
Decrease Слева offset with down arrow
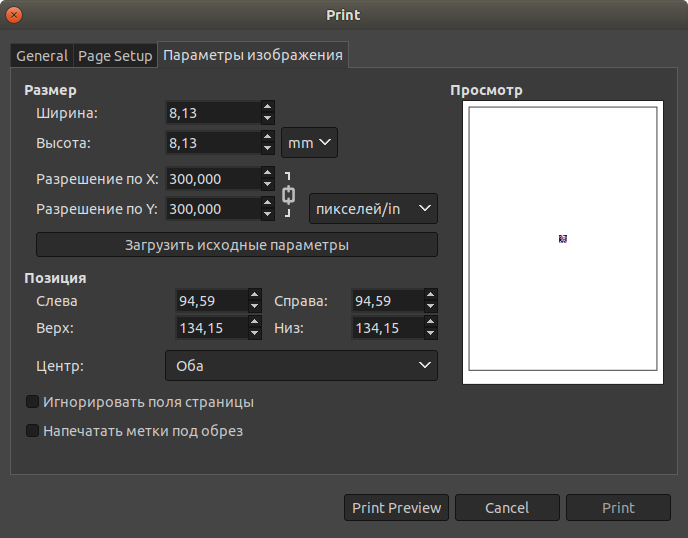click(255, 307)
